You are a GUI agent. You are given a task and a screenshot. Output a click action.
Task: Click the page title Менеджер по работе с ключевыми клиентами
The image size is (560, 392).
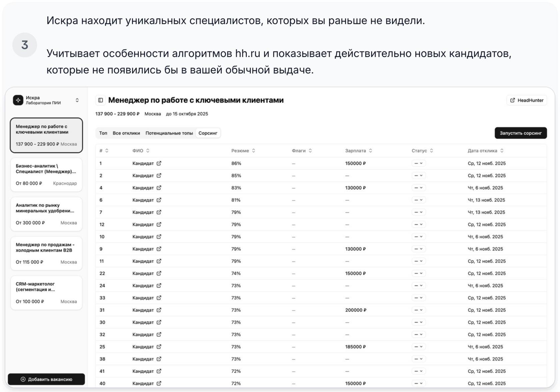click(196, 100)
